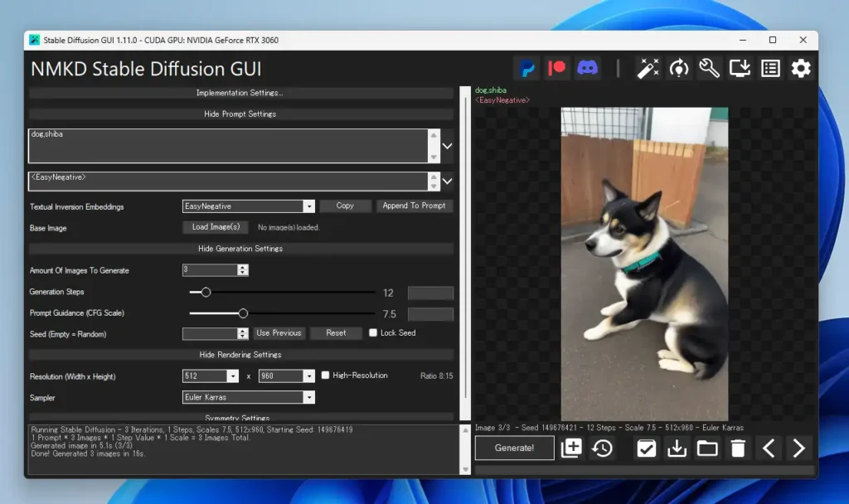Toggle the Lock Seed checkbox
The image size is (849, 504).
(373, 332)
